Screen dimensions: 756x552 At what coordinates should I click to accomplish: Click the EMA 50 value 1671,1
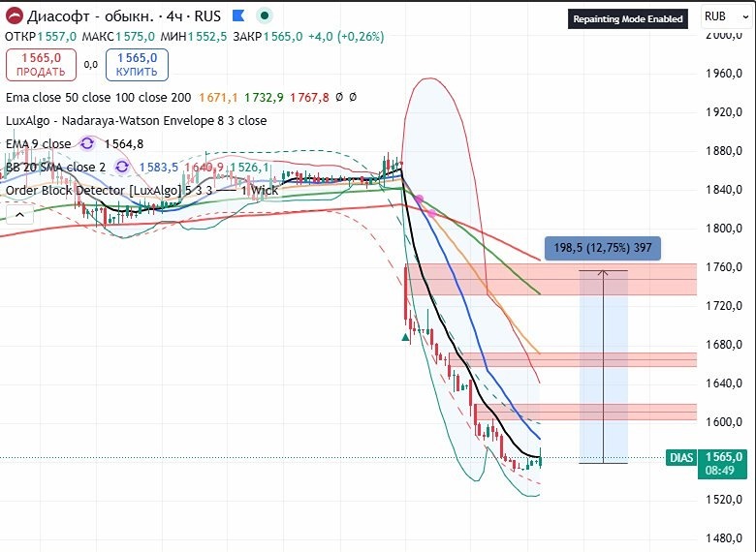pyautogui.click(x=218, y=97)
